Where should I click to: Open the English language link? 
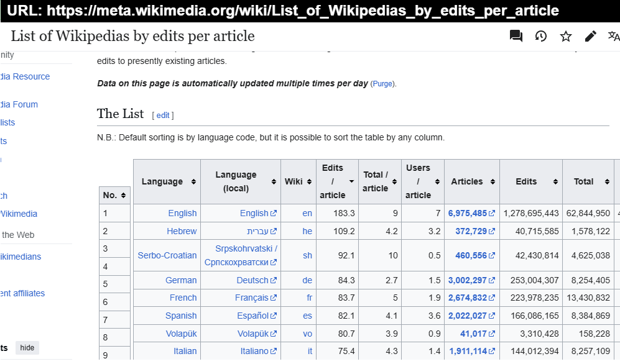182,213
